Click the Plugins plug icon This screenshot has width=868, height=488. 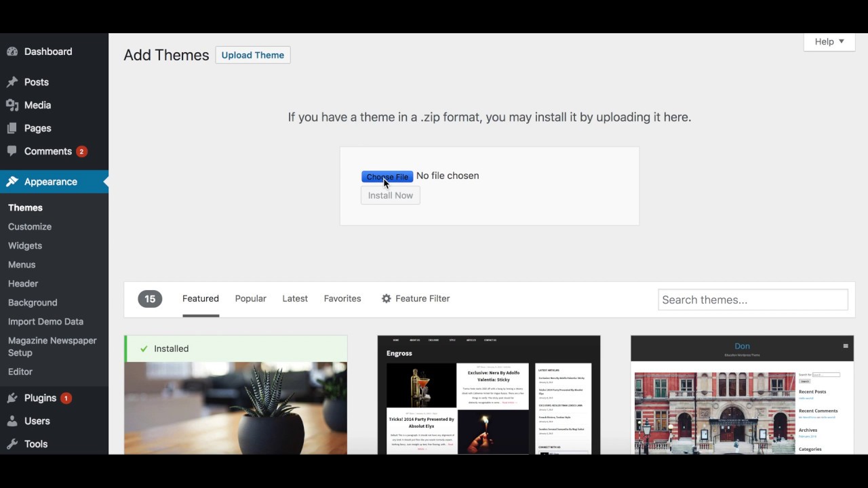point(12,398)
